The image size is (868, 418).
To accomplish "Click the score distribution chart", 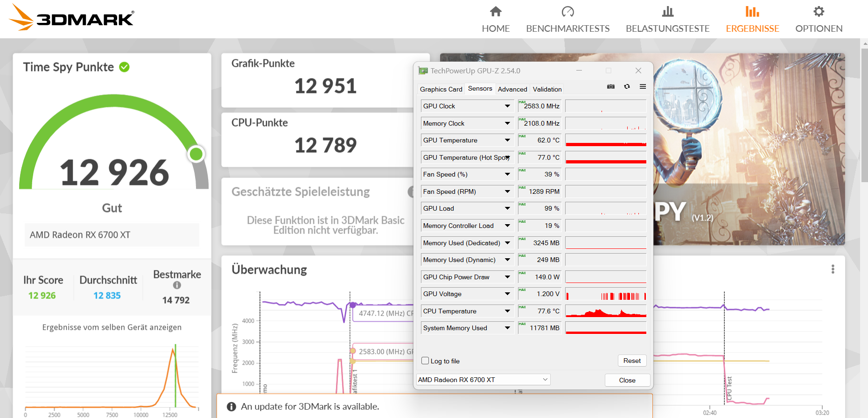I will click(112, 377).
